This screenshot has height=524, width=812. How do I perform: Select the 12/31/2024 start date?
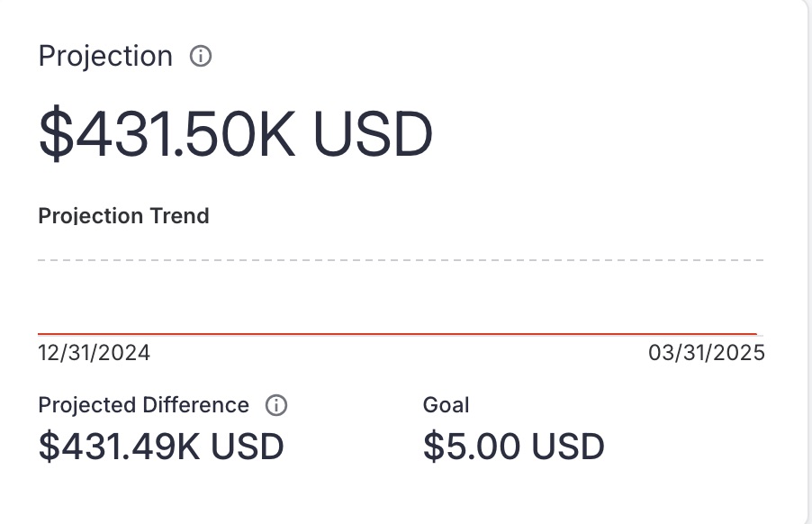(94, 352)
